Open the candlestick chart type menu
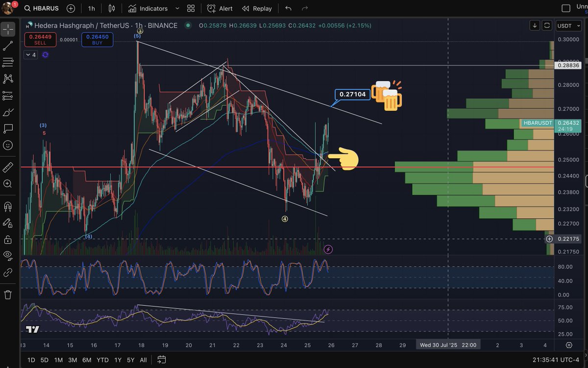This screenshot has height=368, width=588. coord(112,8)
